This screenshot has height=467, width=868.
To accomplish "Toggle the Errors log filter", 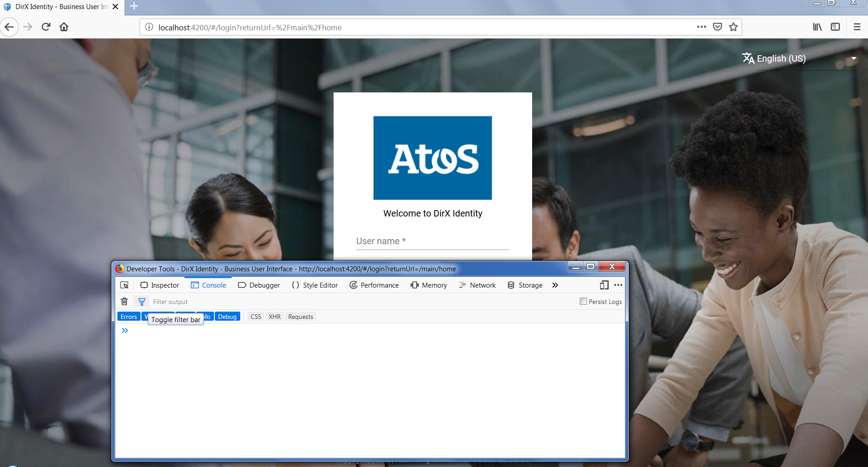I will (128, 316).
